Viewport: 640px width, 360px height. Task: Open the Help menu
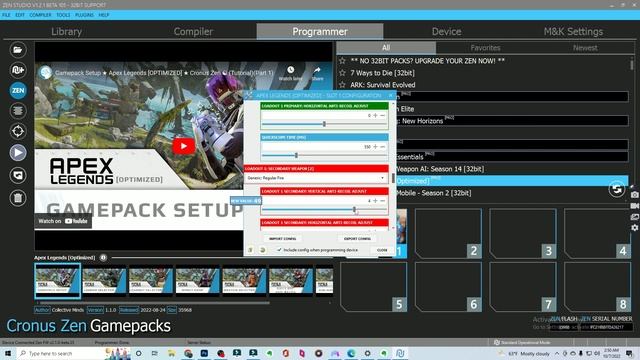pyautogui.click(x=104, y=15)
